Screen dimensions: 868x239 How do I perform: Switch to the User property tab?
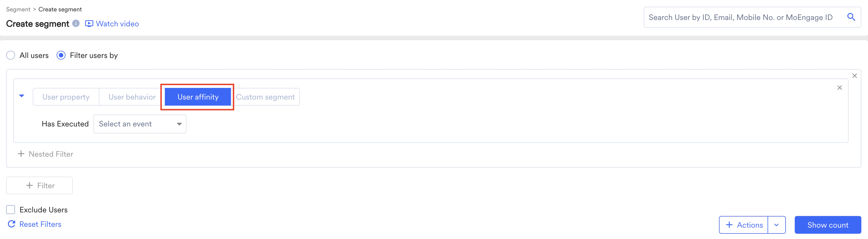[66, 96]
